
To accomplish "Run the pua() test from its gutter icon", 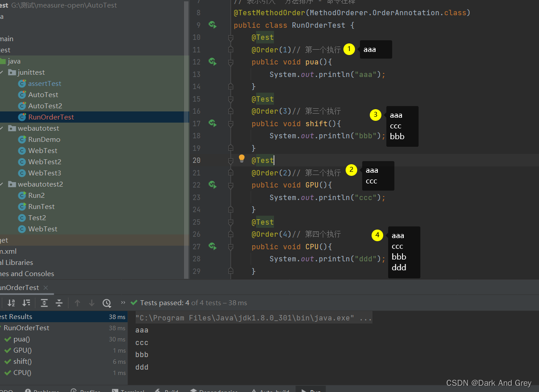I will [x=212, y=62].
